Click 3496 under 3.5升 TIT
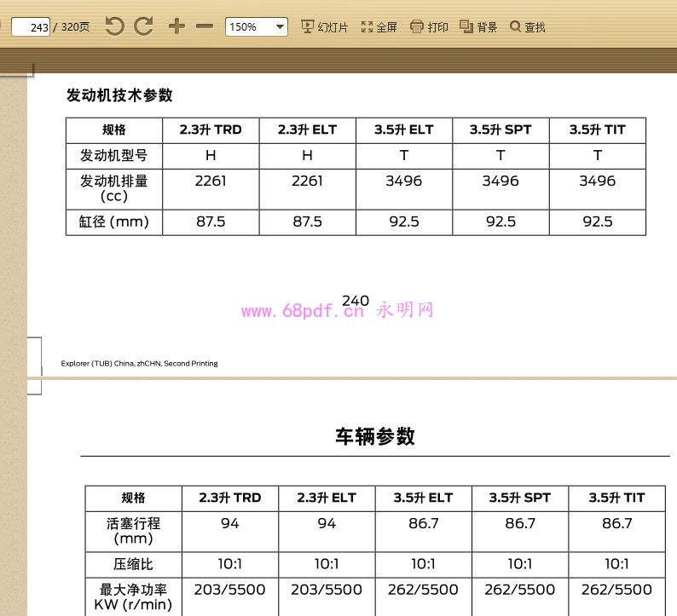The height and width of the screenshot is (616, 677). (x=597, y=181)
